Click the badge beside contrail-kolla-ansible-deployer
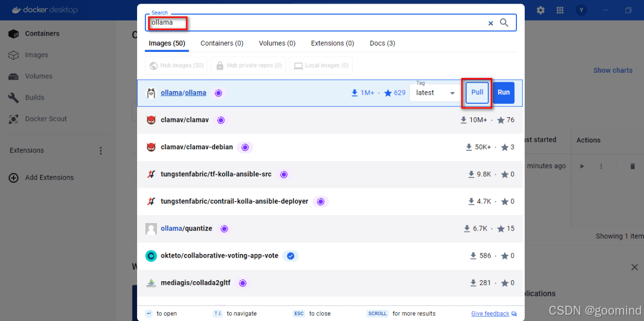This screenshot has width=644, height=321. point(321,202)
